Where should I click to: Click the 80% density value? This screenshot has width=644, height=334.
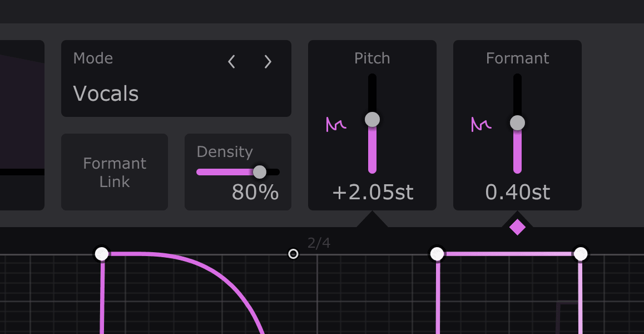pyautogui.click(x=255, y=193)
